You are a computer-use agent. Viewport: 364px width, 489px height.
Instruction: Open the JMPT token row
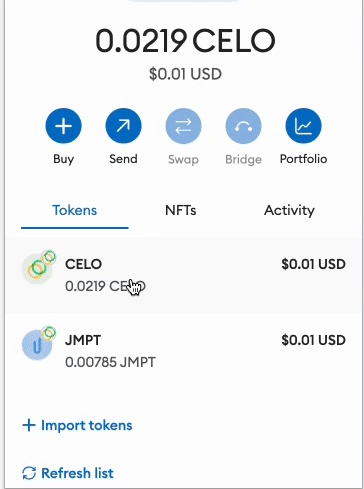[184, 351]
